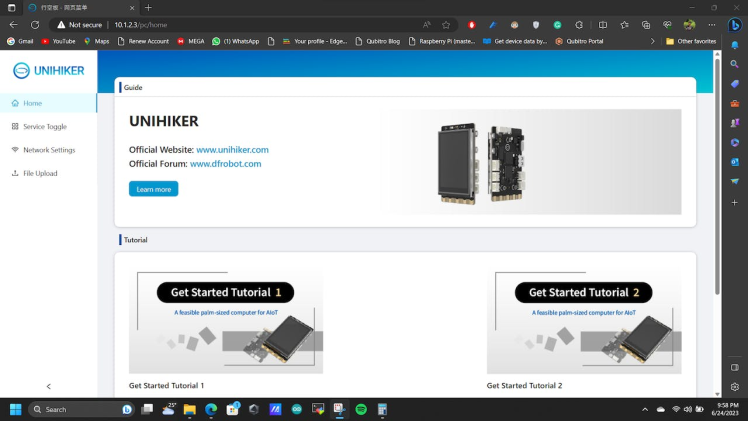Screen dimensions: 748x421
Task: Open Get Started Tutorial 2 thumbnail
Action: 584,320
